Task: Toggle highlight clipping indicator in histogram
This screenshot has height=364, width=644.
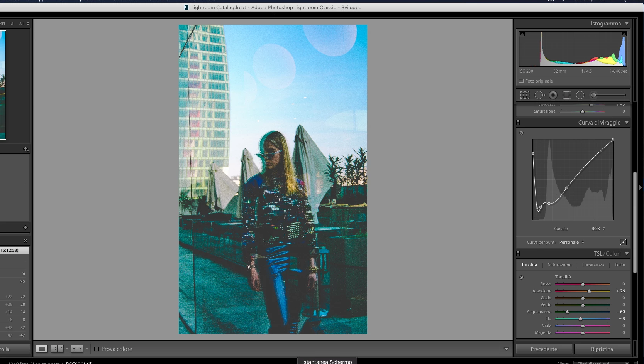Action: pos(624,34)
